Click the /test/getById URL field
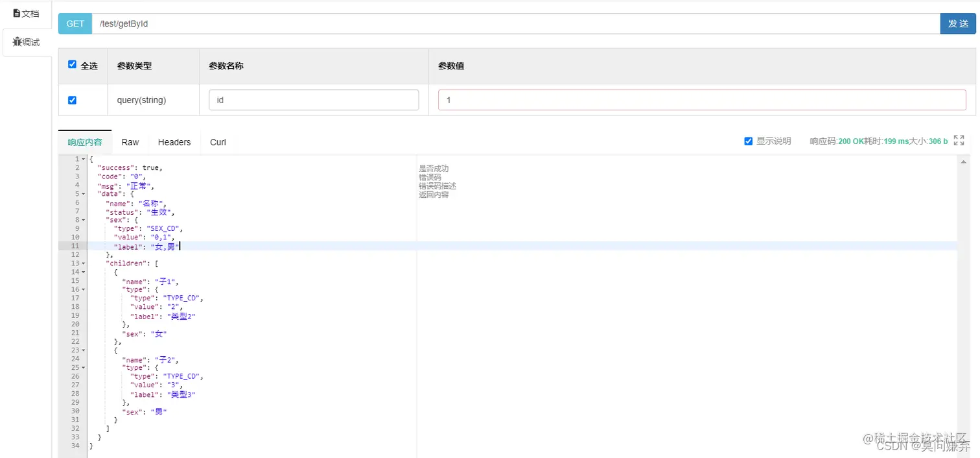This screenshot has height=458, width=980. [x=516, y=23]
